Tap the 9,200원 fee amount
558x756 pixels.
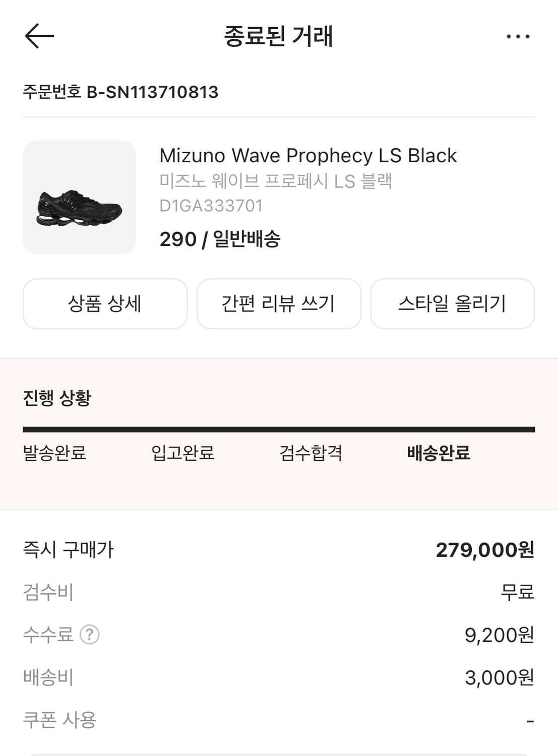click(x=499, y=635)
